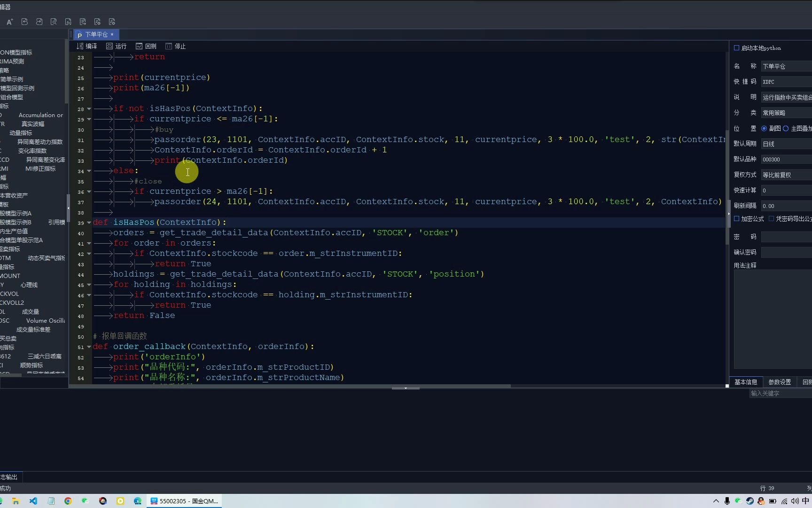Open the 分类 常用策略 dropdown
Image resolution: width=812 pixels, height=508 pixels.
(x=786, y=113)
